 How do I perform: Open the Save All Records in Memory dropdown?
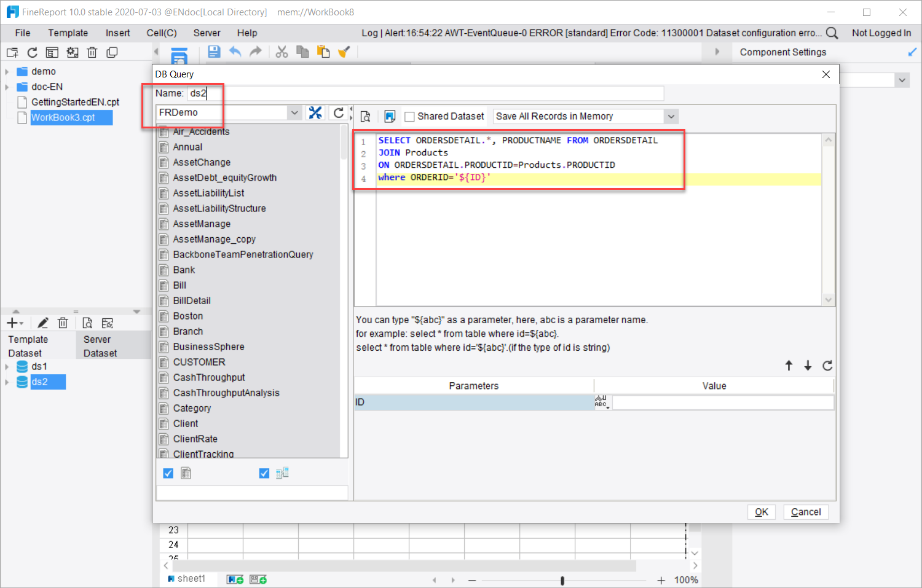(671, 117)
